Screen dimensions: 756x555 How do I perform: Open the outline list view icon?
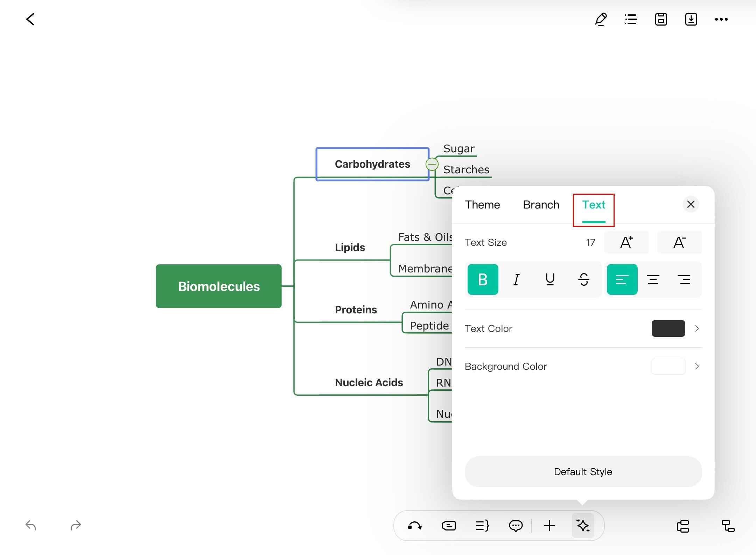pyautogui.click(x=631, y=19)
